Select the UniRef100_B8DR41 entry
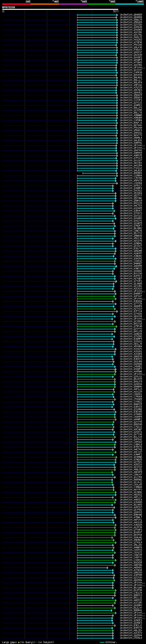146x644 pixels. click(x=131, y=610)
